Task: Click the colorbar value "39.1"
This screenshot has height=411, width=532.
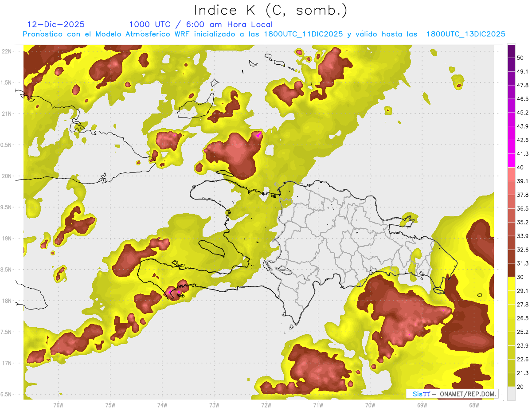Action: (x=523, y=181)
